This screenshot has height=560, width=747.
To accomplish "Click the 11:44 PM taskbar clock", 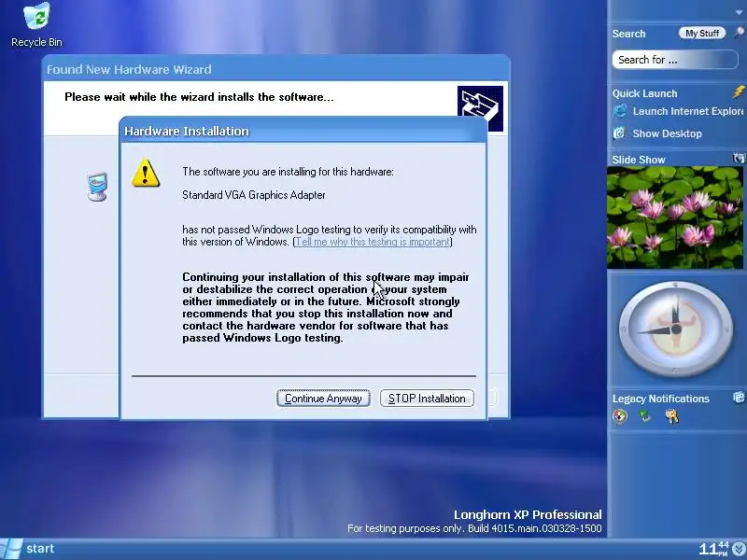I will (714, 549).
